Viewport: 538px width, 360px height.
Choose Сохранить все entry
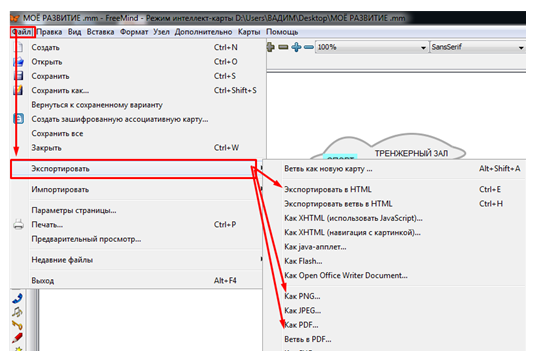click(137, 134)
